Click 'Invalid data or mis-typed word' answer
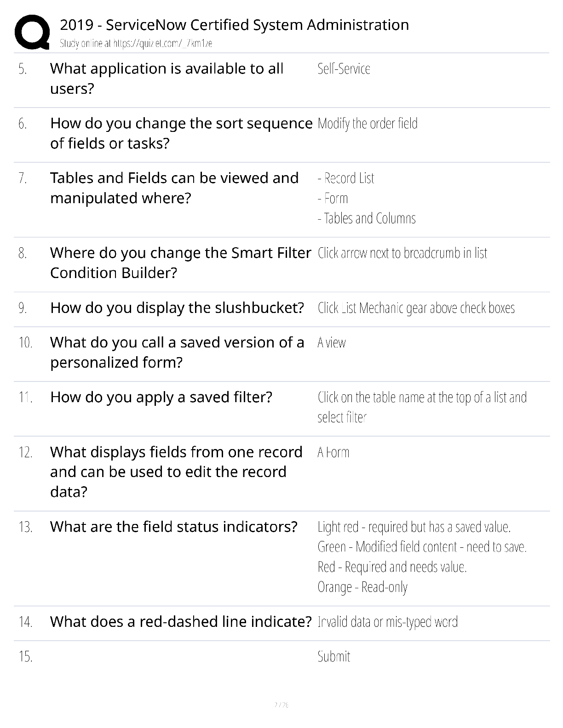Image resolution: width=563 pixels, height=728 pixels. coord(388,622)
